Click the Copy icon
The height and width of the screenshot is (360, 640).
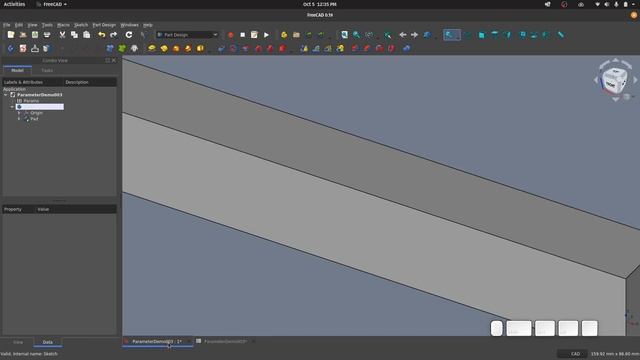(74, 35)
